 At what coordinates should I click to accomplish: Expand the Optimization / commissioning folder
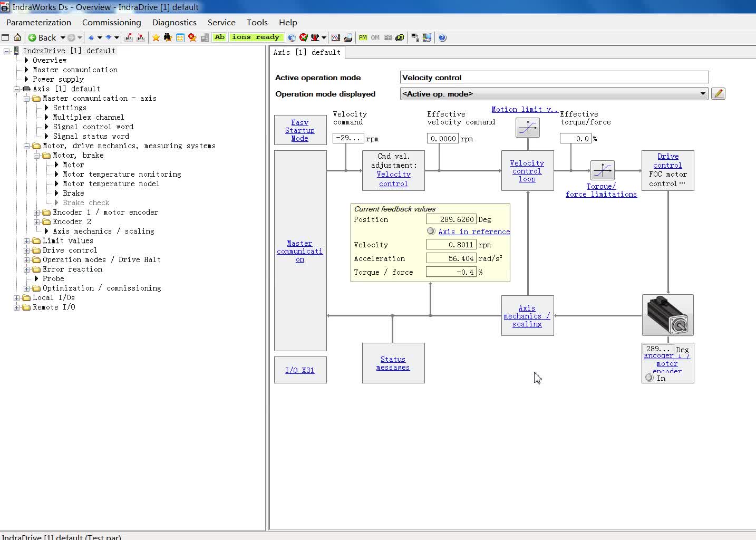pyautogui.click(x=27, y=288)
